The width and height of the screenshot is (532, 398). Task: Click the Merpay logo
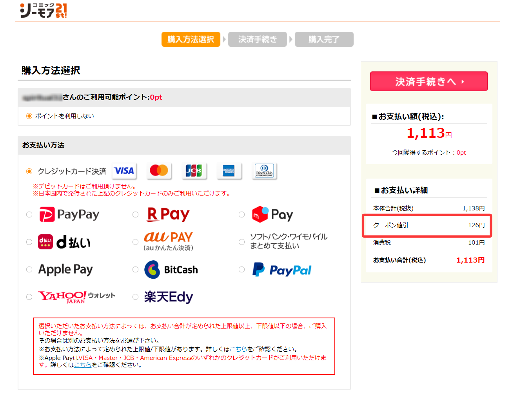point(272,214)
